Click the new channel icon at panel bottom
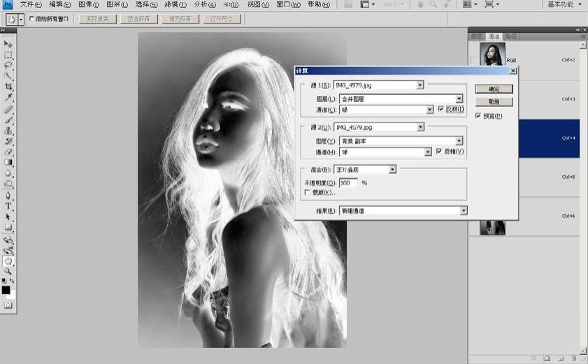This screenshot has height=364, width=588. click(x=561, y=358)
